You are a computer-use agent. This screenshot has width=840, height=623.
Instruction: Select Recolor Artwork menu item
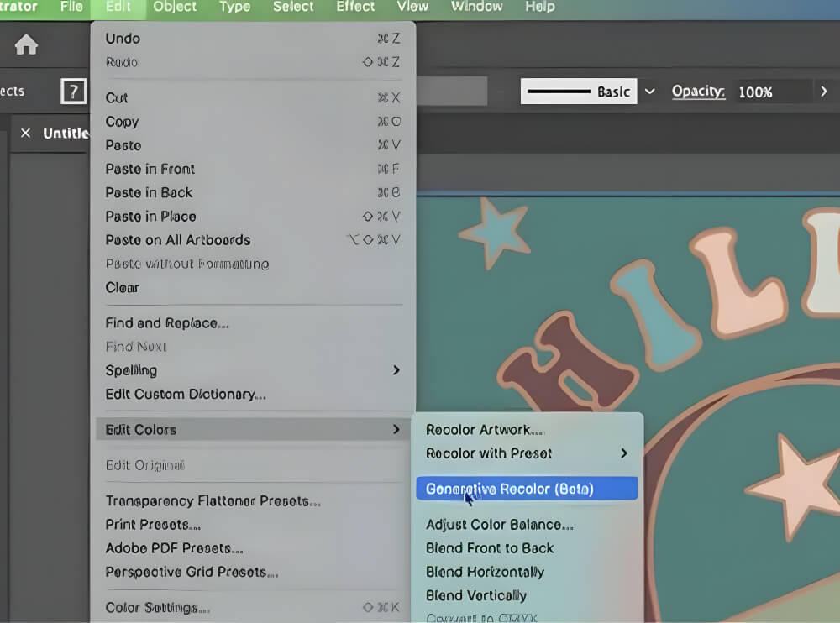484,430
